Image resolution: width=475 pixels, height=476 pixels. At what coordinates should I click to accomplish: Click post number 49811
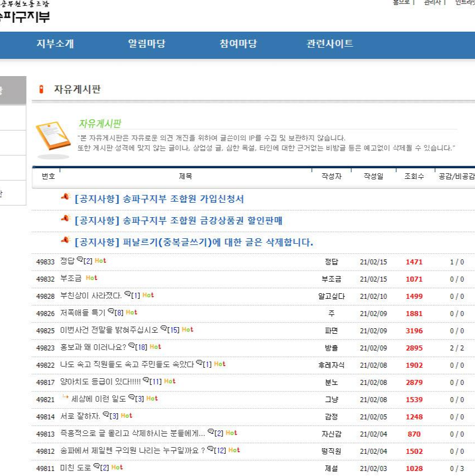45,469
